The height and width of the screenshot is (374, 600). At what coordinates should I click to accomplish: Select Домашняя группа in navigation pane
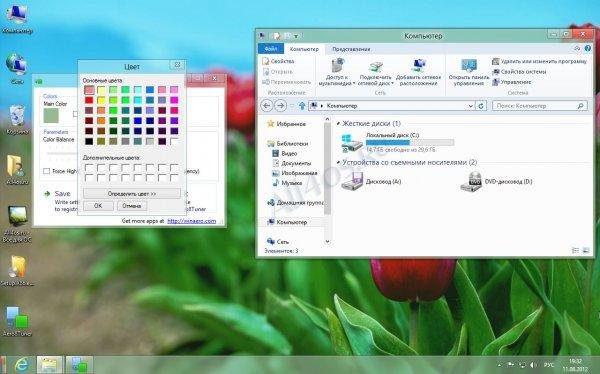(295, 203)
